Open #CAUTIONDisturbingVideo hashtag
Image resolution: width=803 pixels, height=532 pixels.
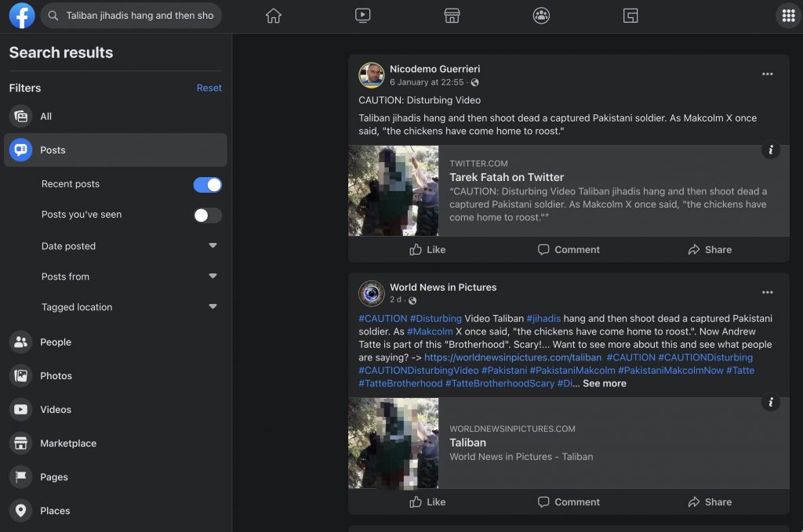tap(419, 371)
